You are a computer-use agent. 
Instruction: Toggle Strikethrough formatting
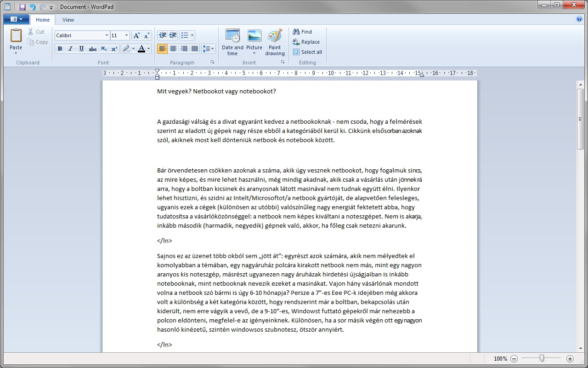tap(92, 48)
